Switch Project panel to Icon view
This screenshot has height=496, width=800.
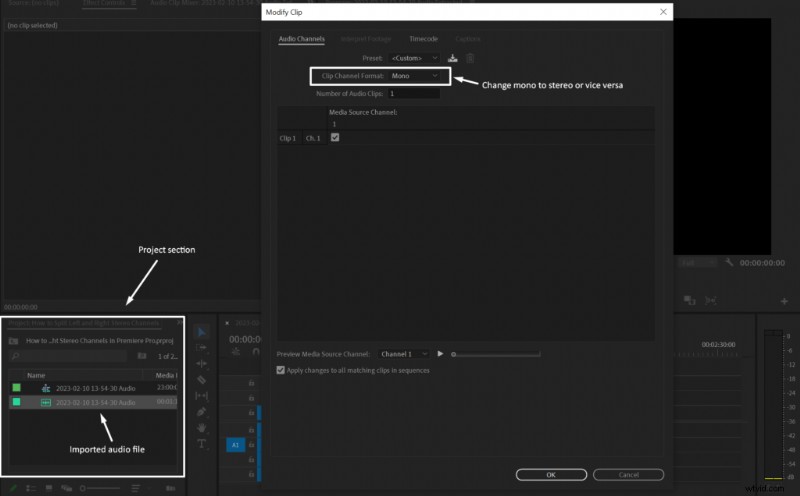point(49,488)
